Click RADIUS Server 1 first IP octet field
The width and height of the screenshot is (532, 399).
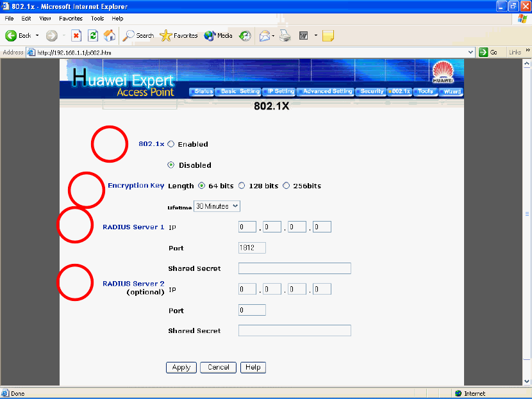pyautogui.click(x=247, y=227)
